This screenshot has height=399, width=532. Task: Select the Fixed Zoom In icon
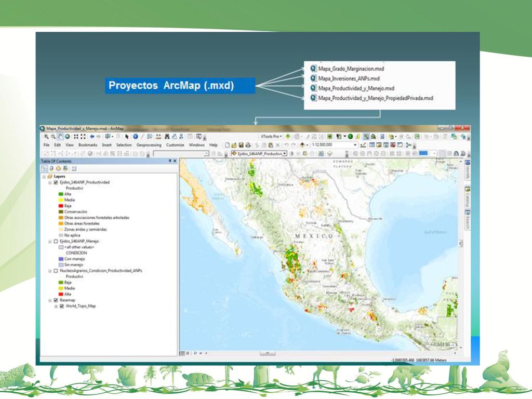pos(76,137)
